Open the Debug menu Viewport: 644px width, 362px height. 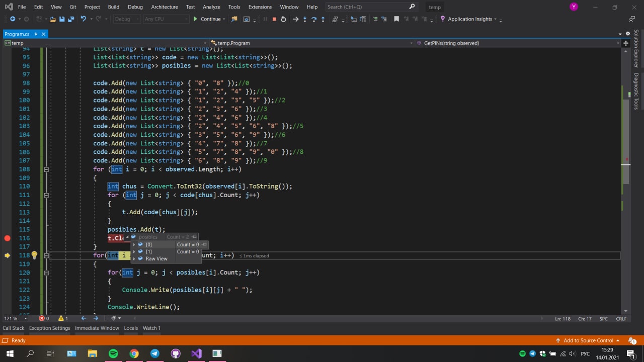135,7
